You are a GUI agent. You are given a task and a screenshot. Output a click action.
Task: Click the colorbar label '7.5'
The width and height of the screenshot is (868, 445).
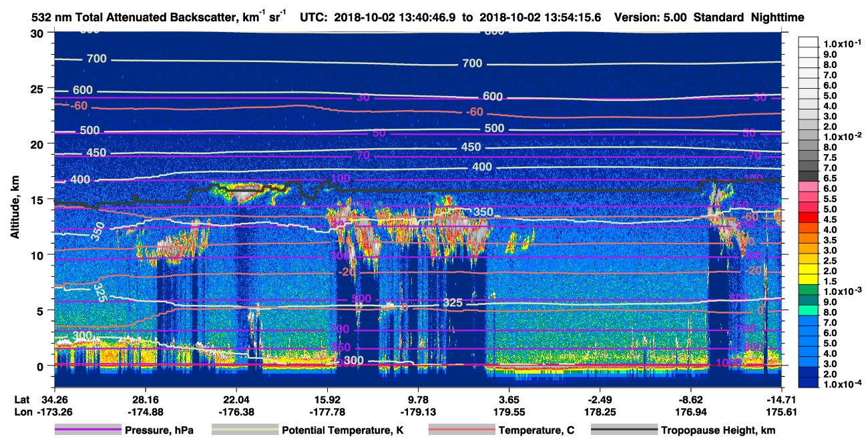[x=829, y=157]
